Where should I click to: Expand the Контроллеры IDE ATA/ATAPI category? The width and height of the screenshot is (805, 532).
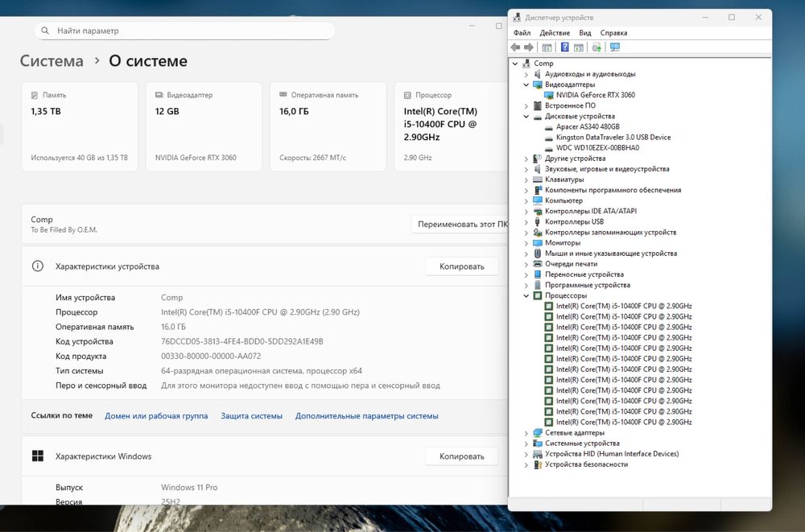pyautogui.click(x=526, y=211)
